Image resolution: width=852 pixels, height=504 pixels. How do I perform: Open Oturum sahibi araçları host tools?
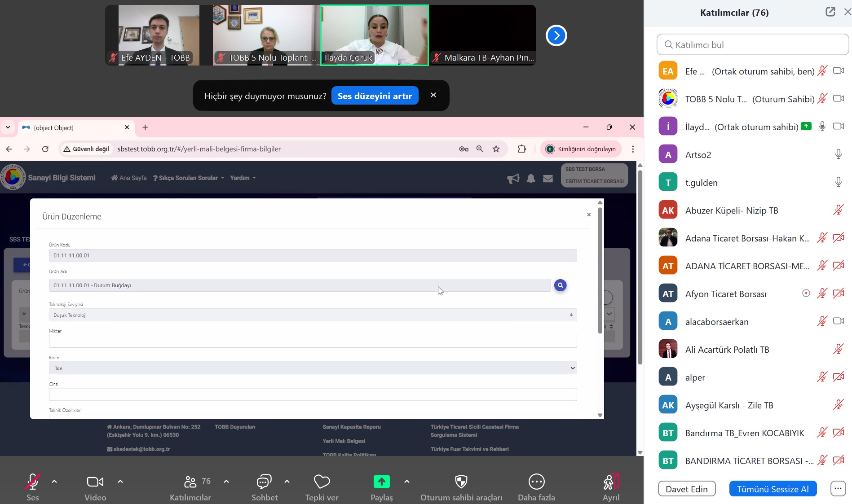click(461, 487)
